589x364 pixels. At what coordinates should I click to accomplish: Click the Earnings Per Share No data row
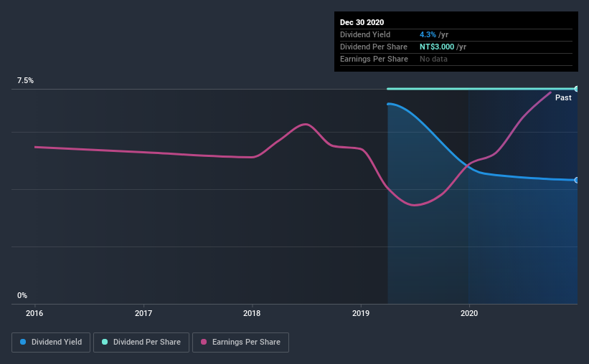coord(456,59)
